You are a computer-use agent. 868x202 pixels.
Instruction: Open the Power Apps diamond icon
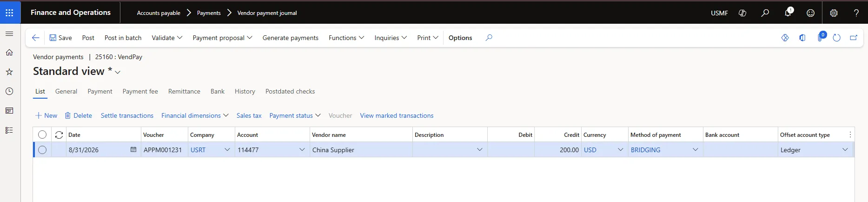(785, 38)
